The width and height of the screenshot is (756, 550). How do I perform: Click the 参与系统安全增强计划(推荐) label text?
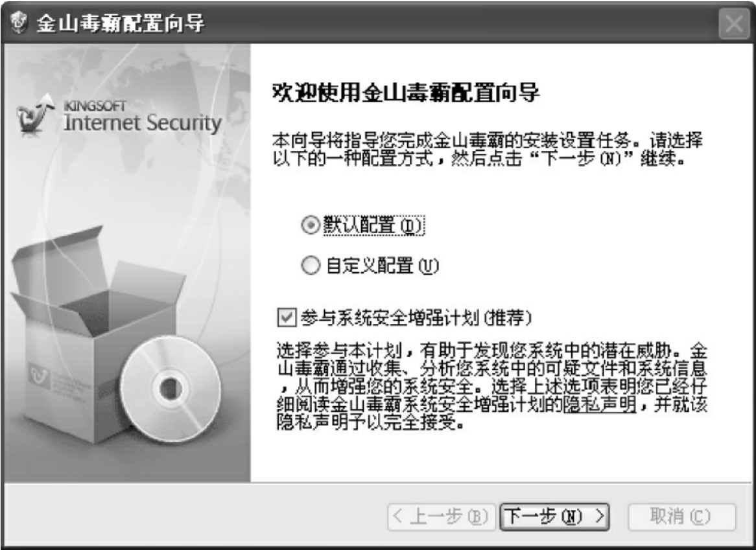pyautogui.click(x=416, y=317)
